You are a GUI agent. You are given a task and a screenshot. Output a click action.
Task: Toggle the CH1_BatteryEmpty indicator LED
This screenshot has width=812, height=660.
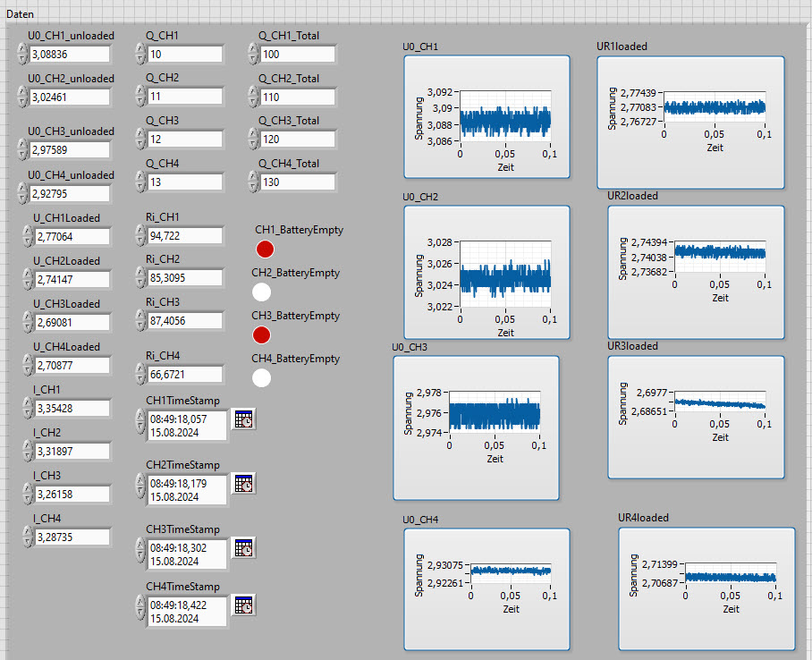265,250
